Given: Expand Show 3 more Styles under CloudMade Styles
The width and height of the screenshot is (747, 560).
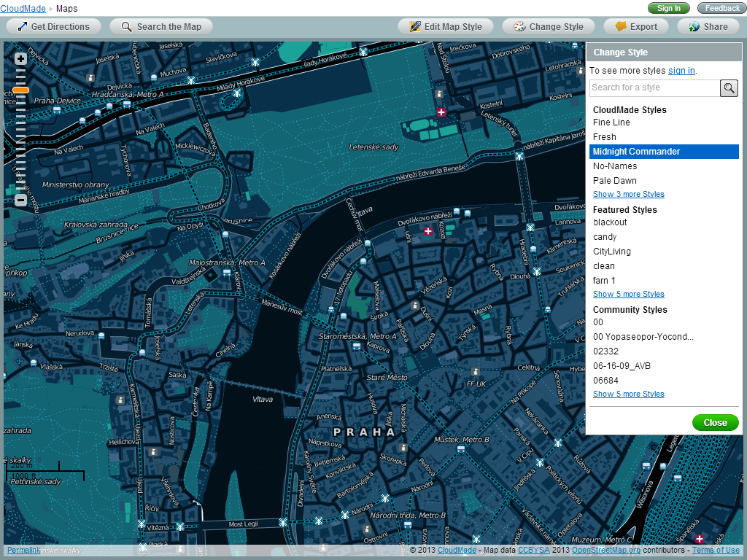Looking at the screenshot, I should [x=628, y=194].
